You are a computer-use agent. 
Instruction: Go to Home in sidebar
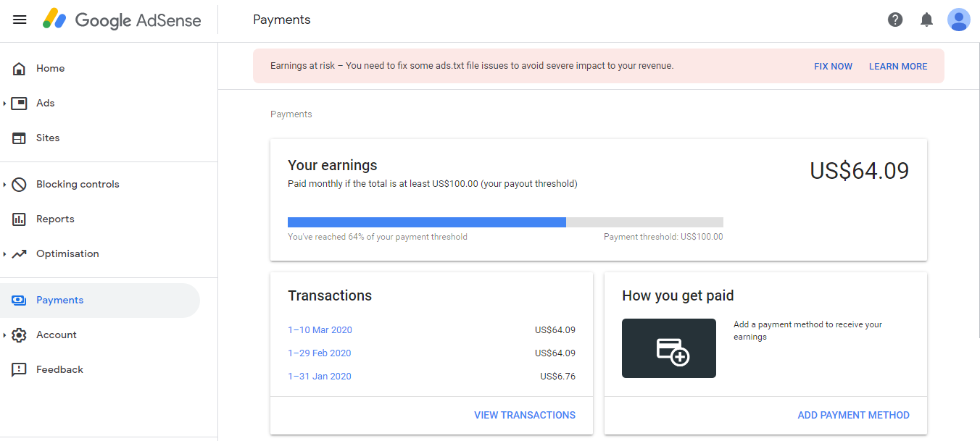[50, 68]
